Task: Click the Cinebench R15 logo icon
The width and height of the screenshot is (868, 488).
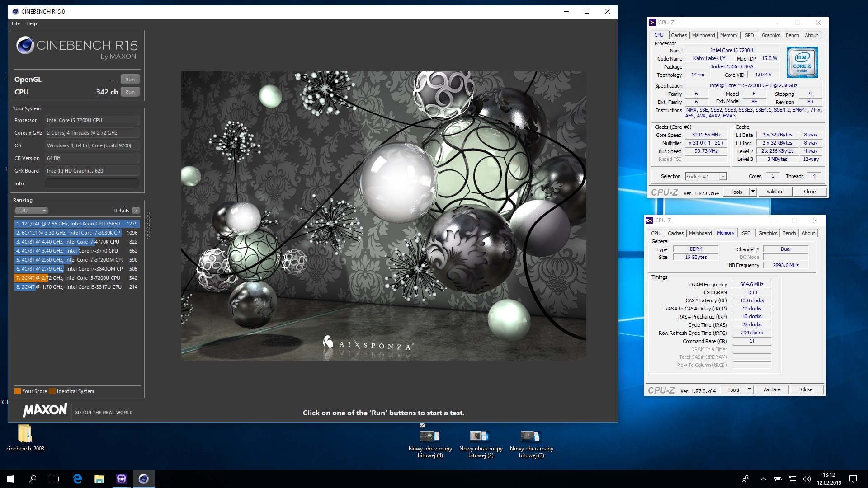Action: pos(25,45)
